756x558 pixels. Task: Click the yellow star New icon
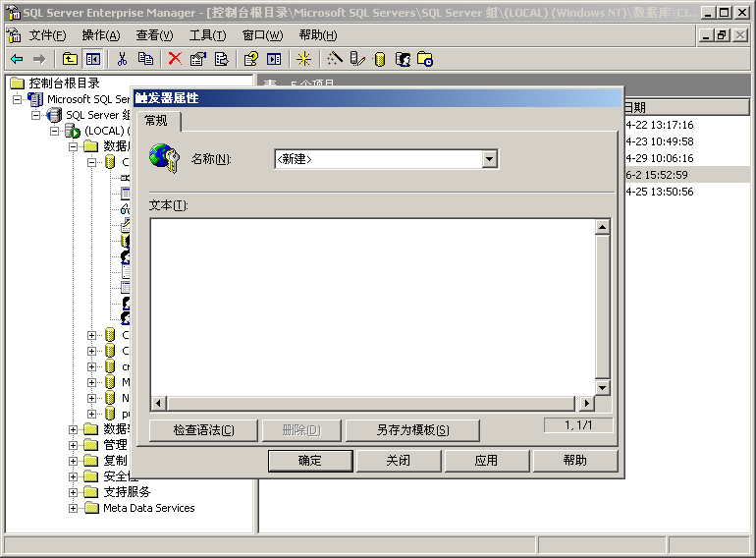pos(303,59)
